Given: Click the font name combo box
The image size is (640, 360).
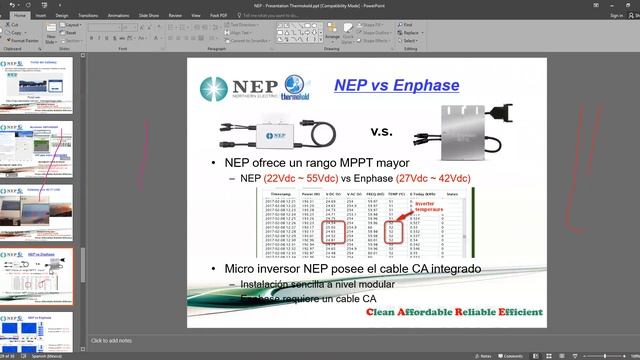Looking at the screenshot, I should [104, 27].
